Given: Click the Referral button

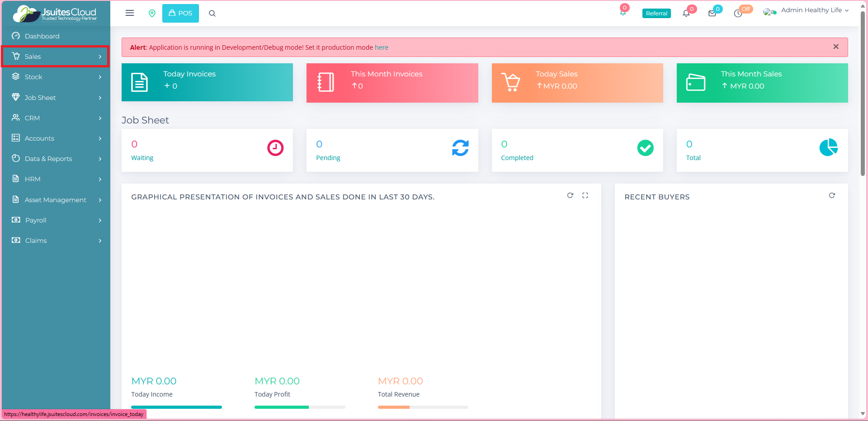Looking at the screenshot, I should (x=656, y=14).
